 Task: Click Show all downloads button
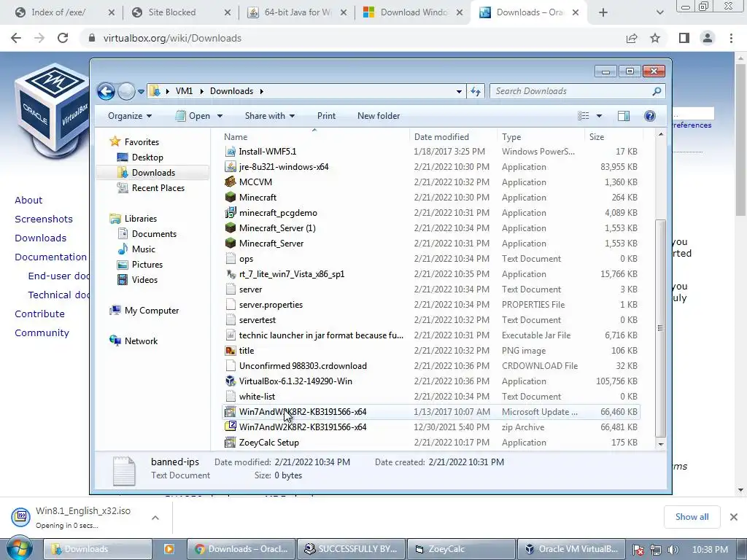[692, 517]
